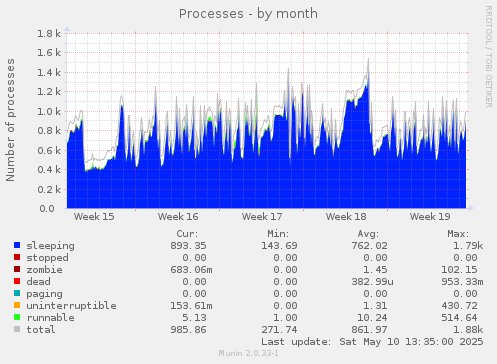Click sleeping minimum value 143.69
Image resolution: width=497 pixels, height=364 pixels.
[x=279, y=246]
